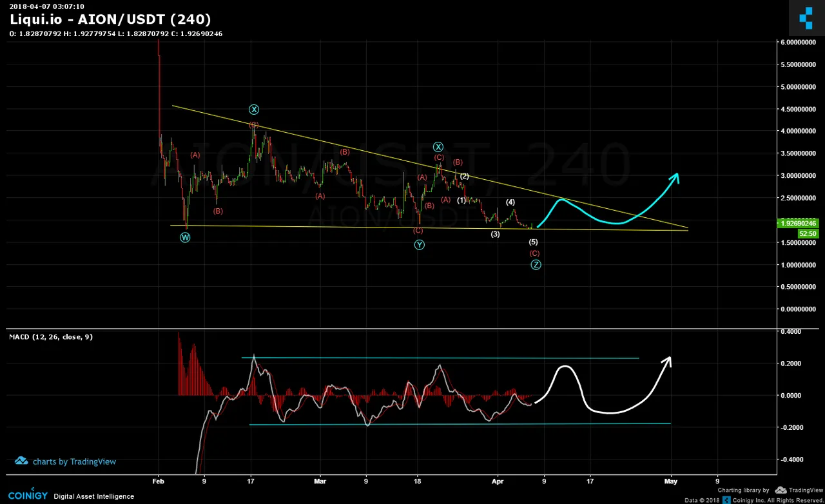Screen dimensions: 825x504
Task: Click the 'Apr' date label on the time axis
Action: pos(498,480)
